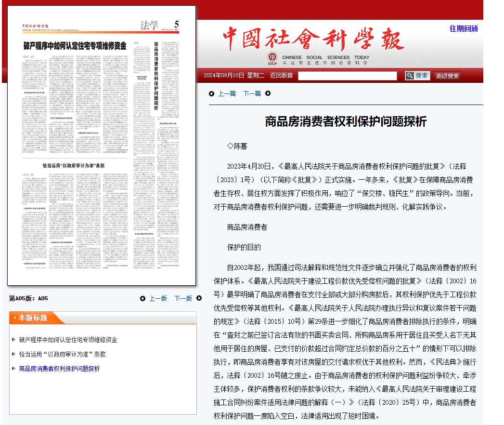Open previous page with 上一版 link
Image resolution: width=504 pixels, height=425 pixels.
(x=158, y=298)
